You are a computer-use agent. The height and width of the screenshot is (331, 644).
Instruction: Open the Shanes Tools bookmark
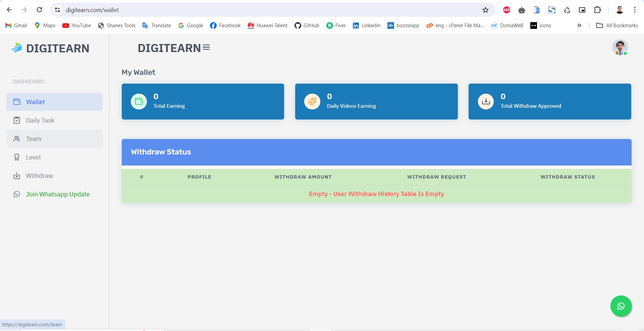[117, 26]
